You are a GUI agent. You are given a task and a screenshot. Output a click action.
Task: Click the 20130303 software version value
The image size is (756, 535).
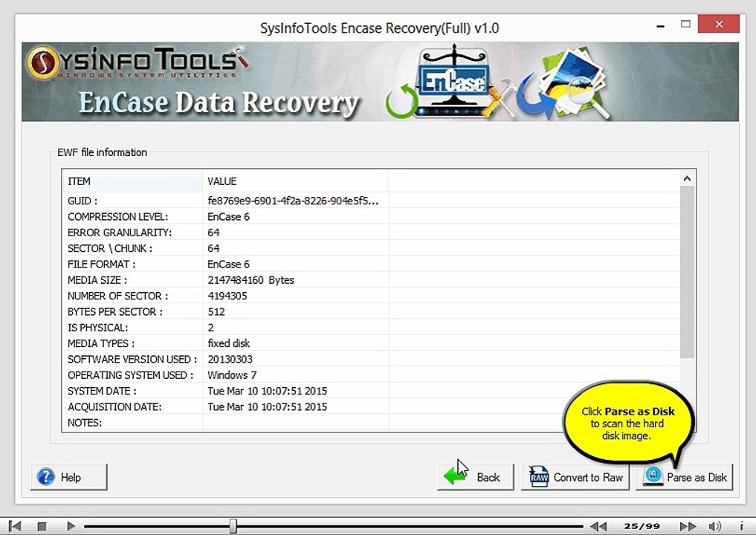(230, 360)
